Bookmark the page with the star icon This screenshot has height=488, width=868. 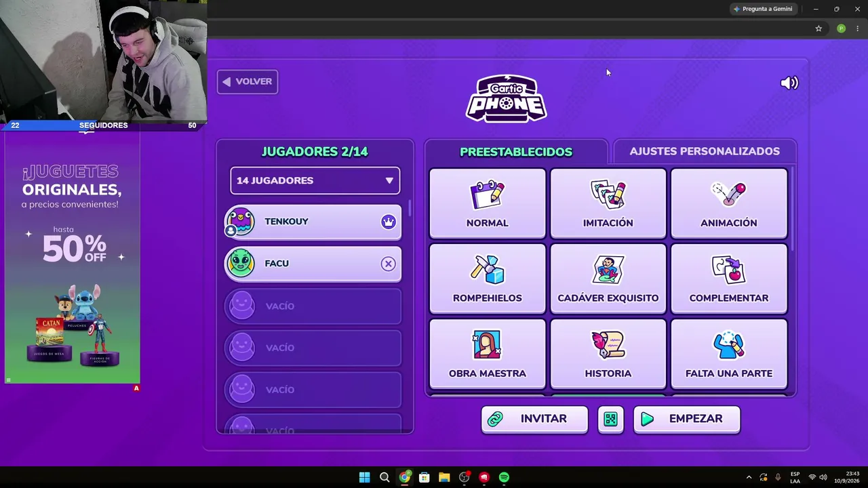tap(818, 28)
